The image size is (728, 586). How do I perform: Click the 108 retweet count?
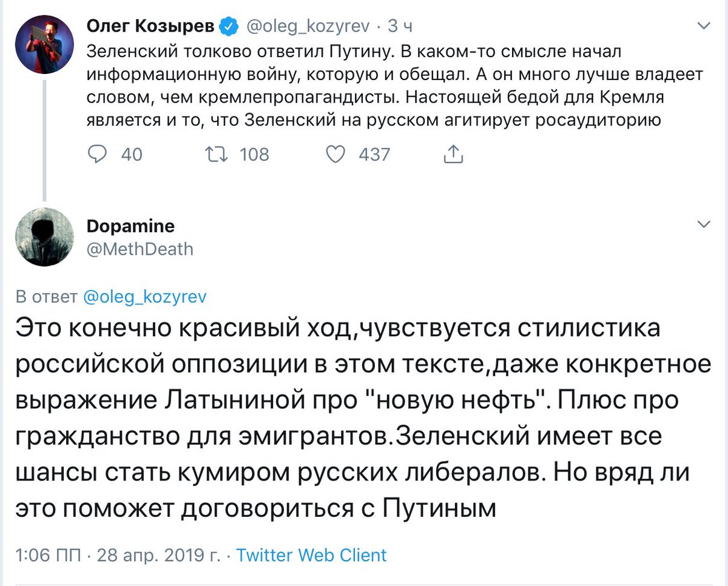254,154
